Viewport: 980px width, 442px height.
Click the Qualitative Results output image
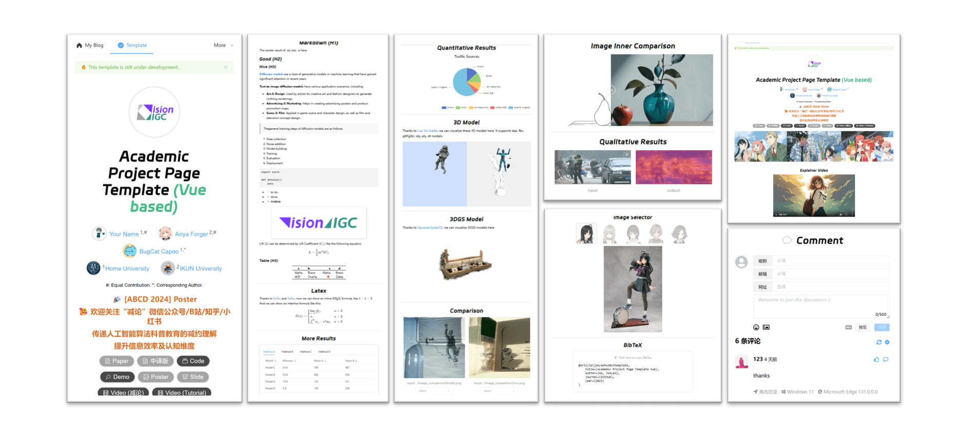coord(674,167)
